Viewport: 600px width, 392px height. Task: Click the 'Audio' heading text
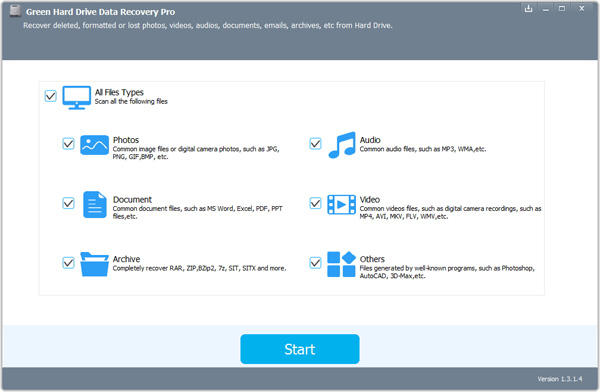pyautogui.click(x=370, y=140)
